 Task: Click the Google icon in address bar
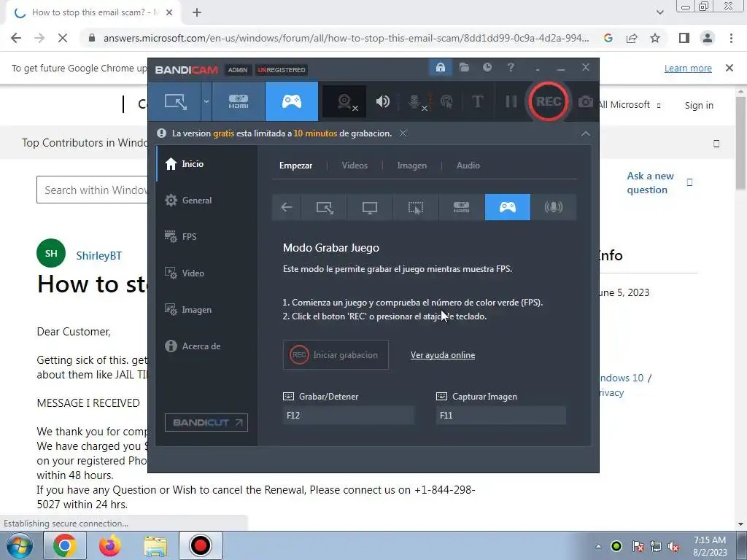click(608, 38)
